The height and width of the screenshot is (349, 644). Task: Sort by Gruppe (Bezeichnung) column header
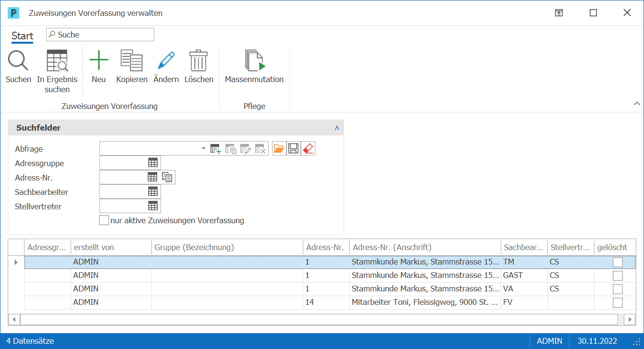coord(227,247)
